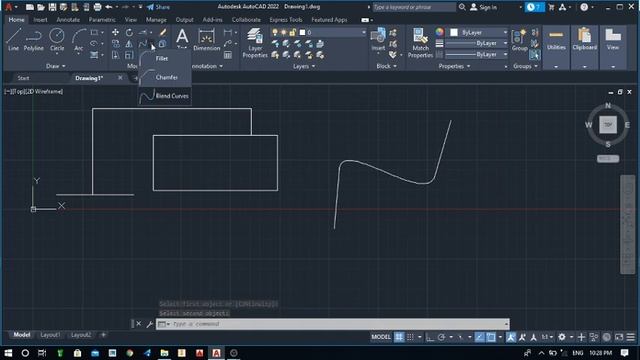This screenshot has width=640, height=360.
Task: Click the Scale tool icon
Action: (x=129, y=55)
